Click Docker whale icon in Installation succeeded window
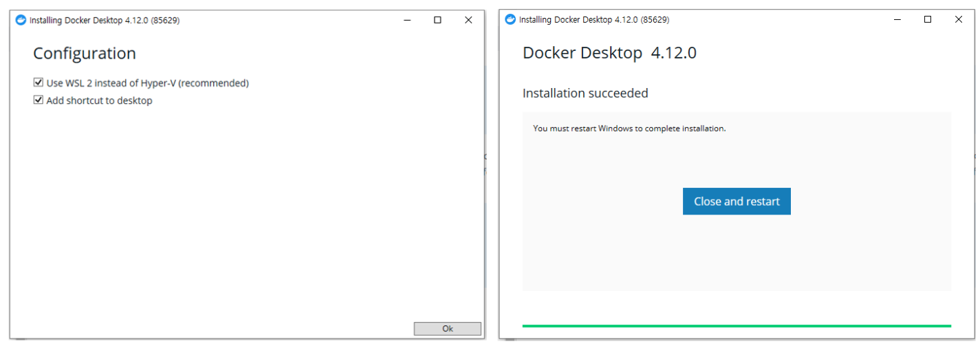This screenshot has width=980, height=346. coord(510,19)
